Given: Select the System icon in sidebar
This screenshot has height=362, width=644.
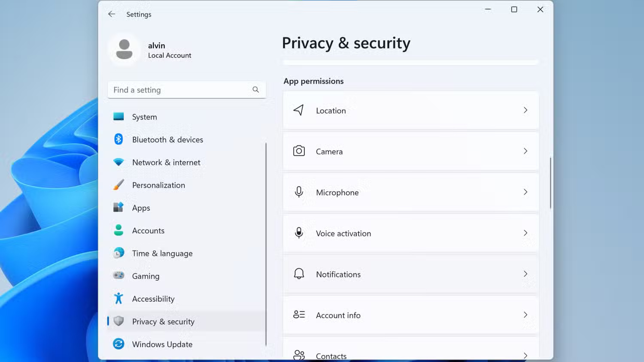Looking at the screenshot, I should click(x=118, y=116).
